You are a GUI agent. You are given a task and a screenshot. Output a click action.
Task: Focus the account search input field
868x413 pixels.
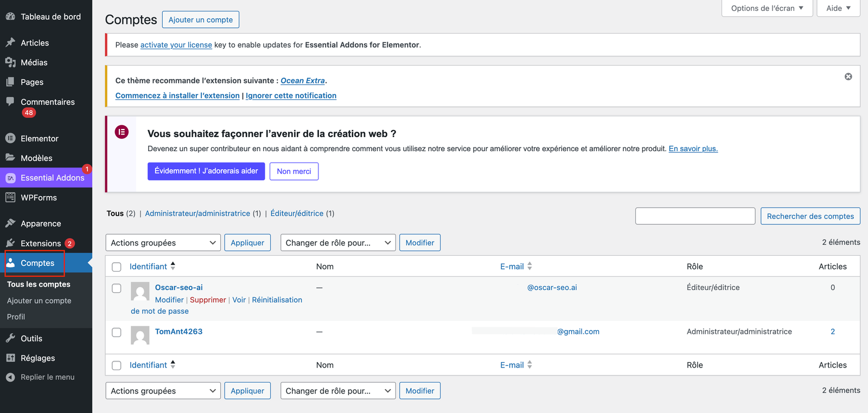pyautogui.click(x=695, y=216)
